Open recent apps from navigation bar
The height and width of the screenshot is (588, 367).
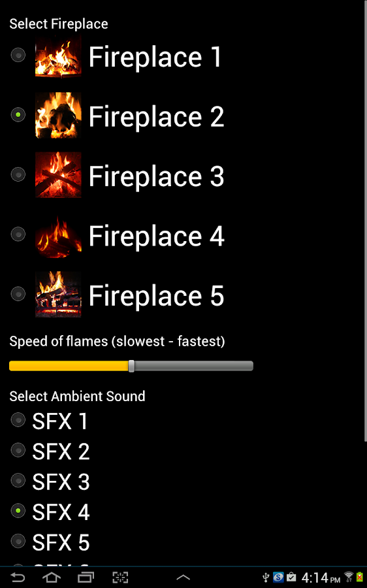tap(86, 578)
